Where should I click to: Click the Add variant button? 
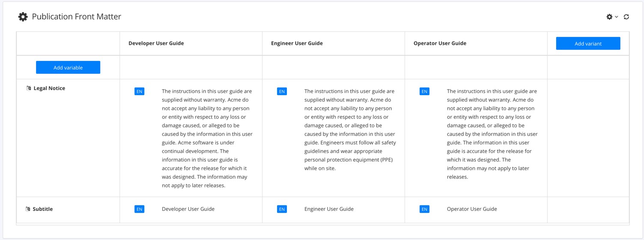(x=588, y=43)
